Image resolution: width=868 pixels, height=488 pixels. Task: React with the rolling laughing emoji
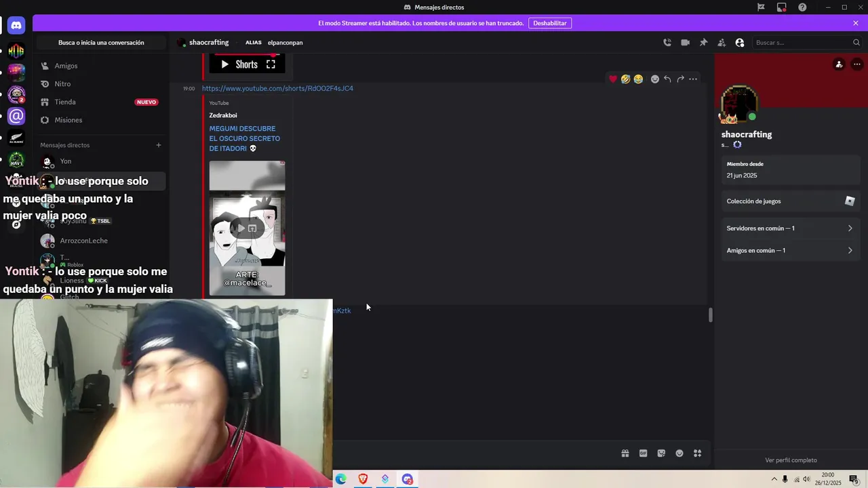[x=625, y=79]
